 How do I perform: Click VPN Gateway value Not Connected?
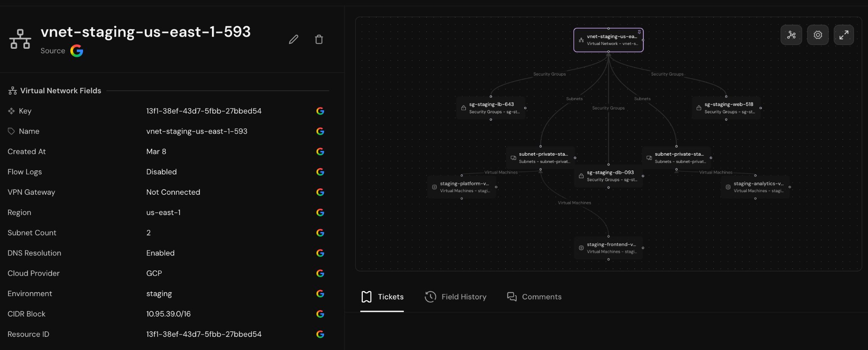pyautogui.click(x=173, y=192)
